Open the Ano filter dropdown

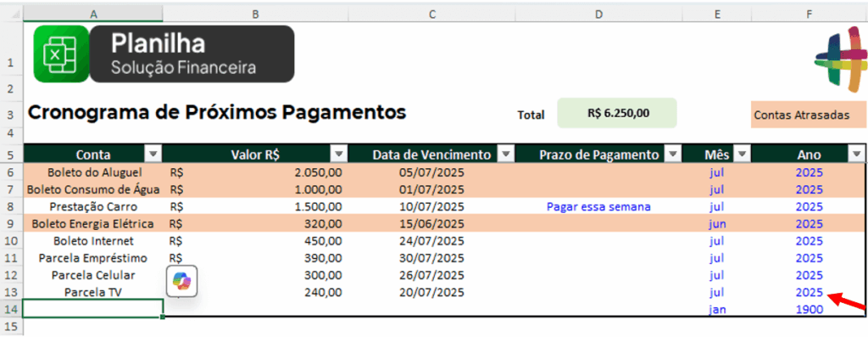[856, 154]
